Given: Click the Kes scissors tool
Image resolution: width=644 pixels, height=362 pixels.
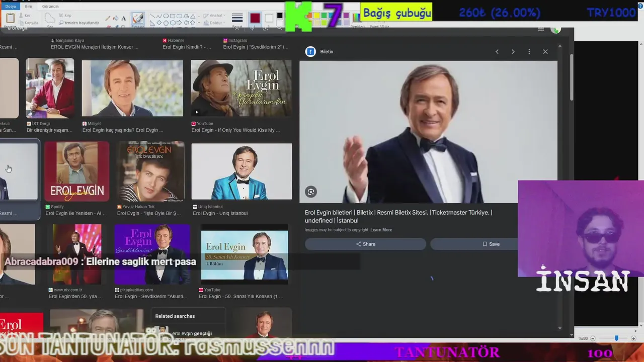Looking at the screenshot, I should click(25, 16).
